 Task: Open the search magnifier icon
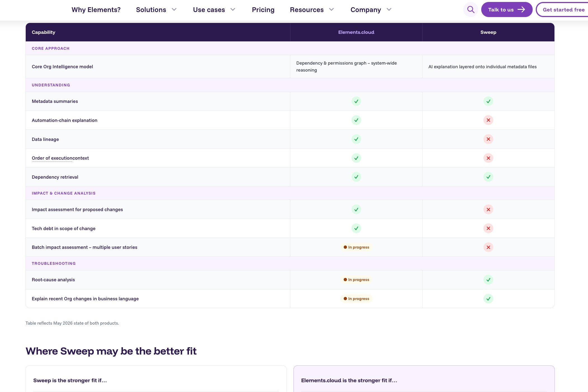[471, 10]
